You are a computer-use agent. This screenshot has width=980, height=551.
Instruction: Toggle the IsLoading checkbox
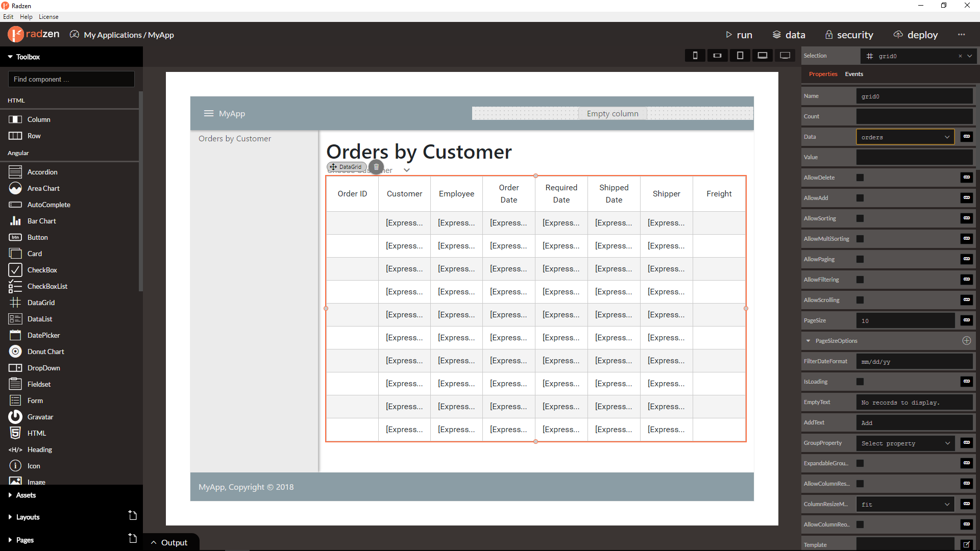coord(860,382)
